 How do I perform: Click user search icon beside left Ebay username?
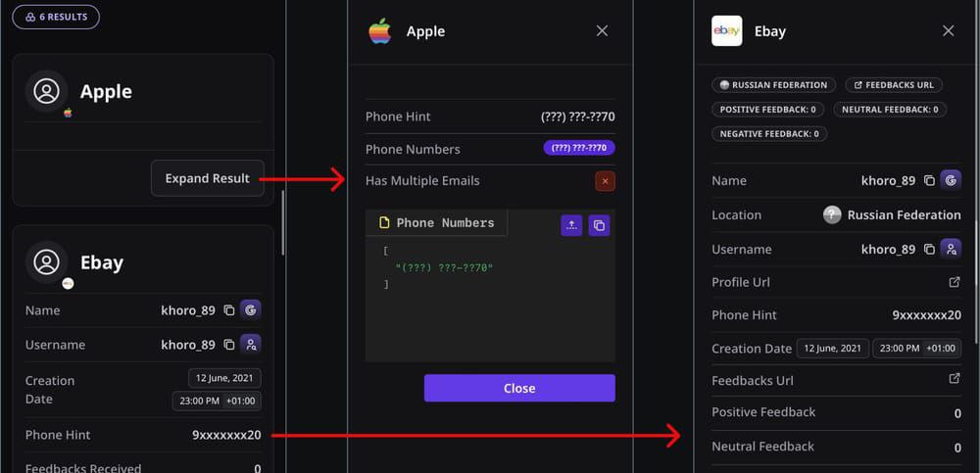tap(251, 345)
